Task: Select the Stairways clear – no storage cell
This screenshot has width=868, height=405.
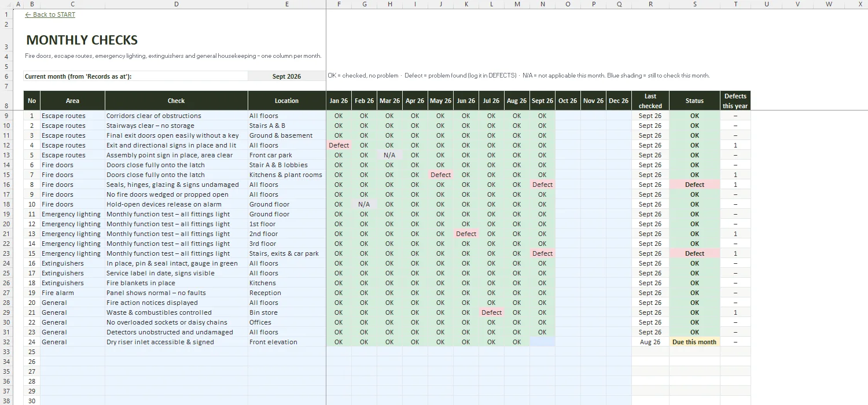Action: [x=176, y=126]
